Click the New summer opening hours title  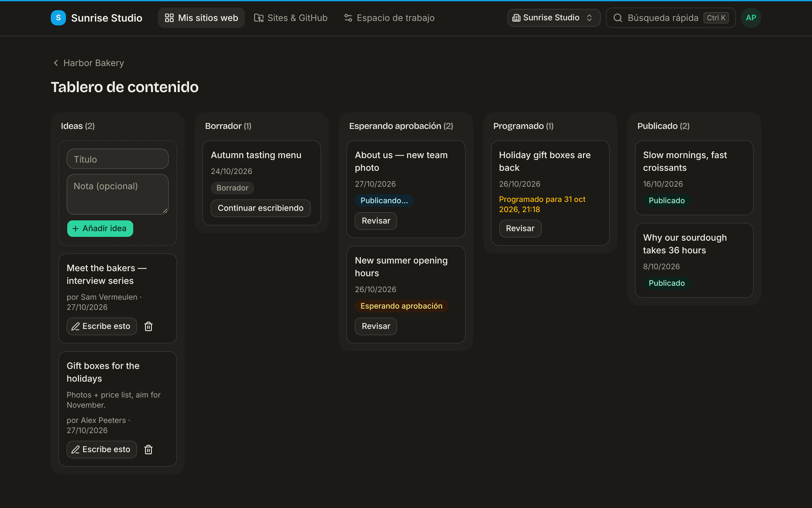(x=401, y=267)
